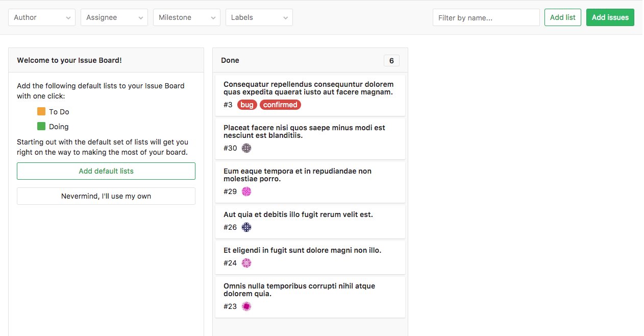Focus the 'Filter by name' input field
This screenshot has width=644, height=336.
[486, 17]
